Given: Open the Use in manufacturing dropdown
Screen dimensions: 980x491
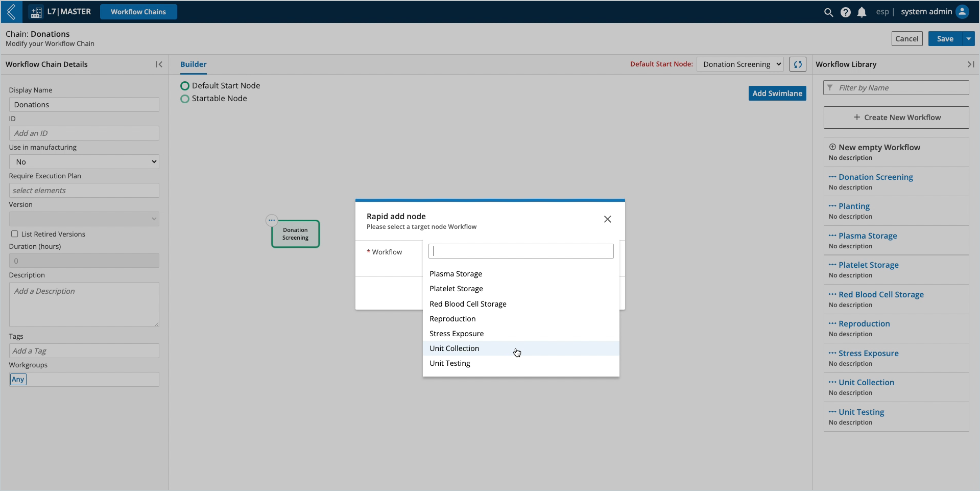Looking at the screenshot, I should click(x=84, y=162).
